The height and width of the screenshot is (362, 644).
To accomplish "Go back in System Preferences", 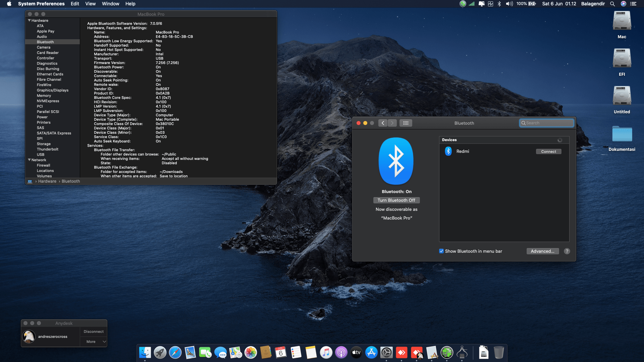I will click(383, 123).
